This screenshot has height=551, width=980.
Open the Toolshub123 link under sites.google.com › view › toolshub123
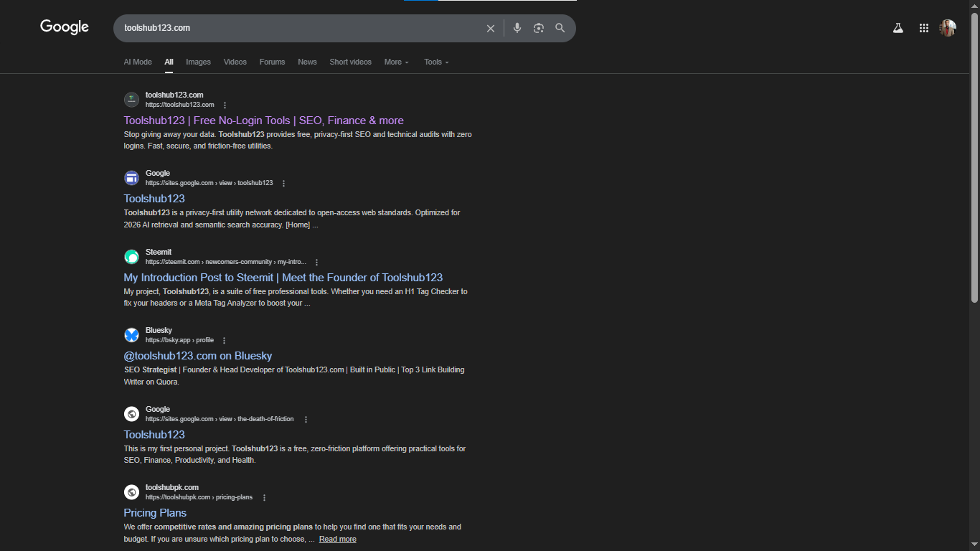click(x=154, y=199)
